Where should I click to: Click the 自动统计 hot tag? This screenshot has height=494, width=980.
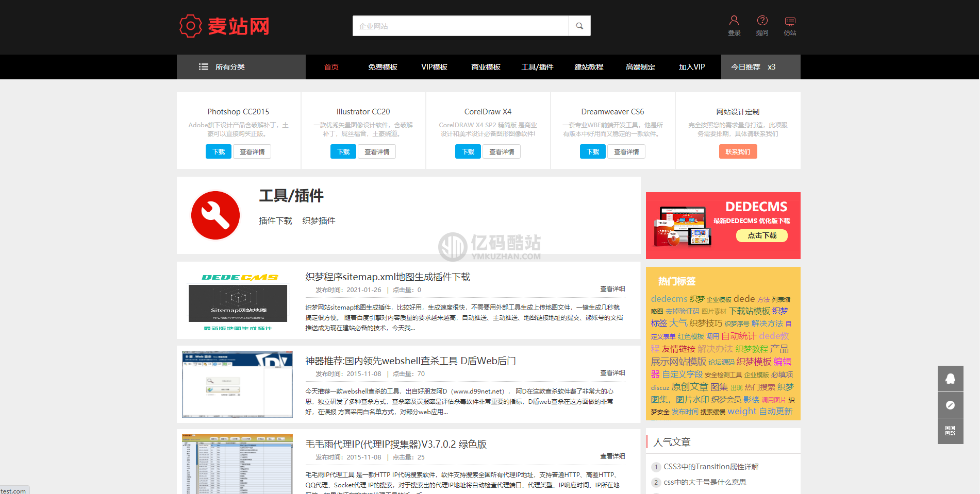pos(739,336)
